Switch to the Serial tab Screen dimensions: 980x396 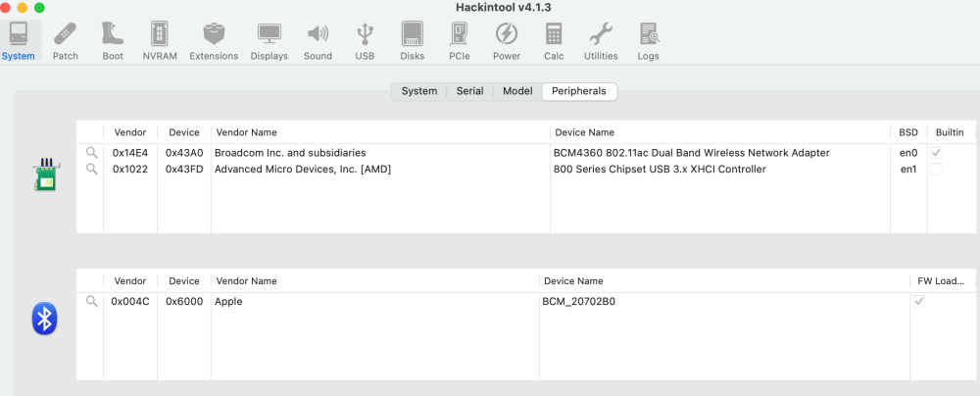coord(469,91)
